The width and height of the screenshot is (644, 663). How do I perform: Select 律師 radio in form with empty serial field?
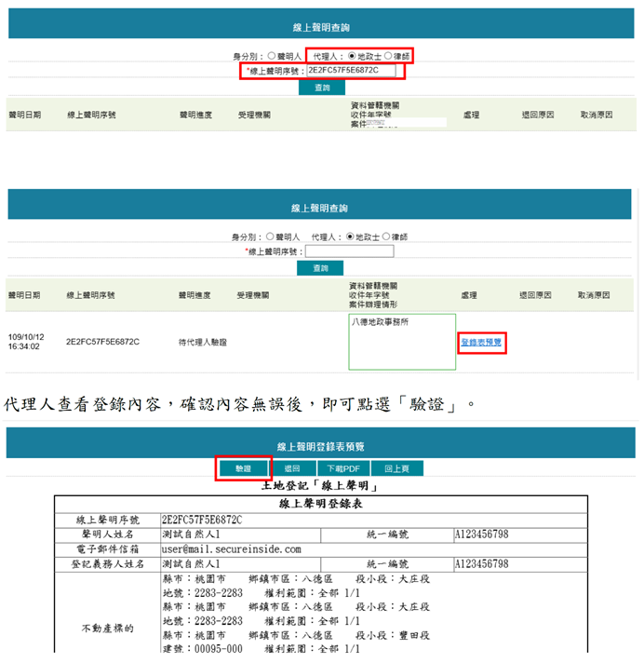point(387,237)
